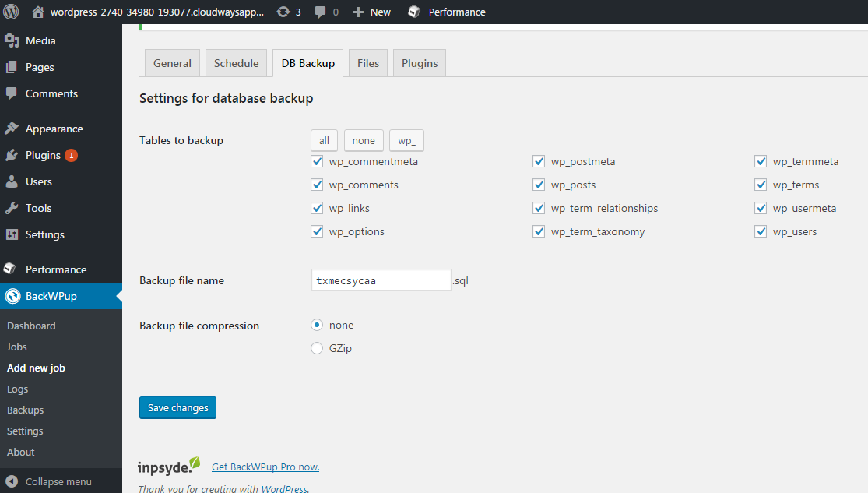
Task: Open the WordPress link in footer
Action: [x=284, y=488]
